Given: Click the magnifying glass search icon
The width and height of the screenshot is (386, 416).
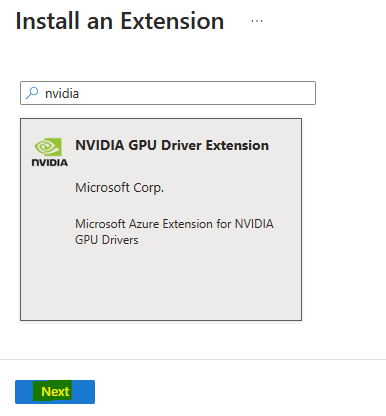Looking at the screenshot, I should [32, 93].
